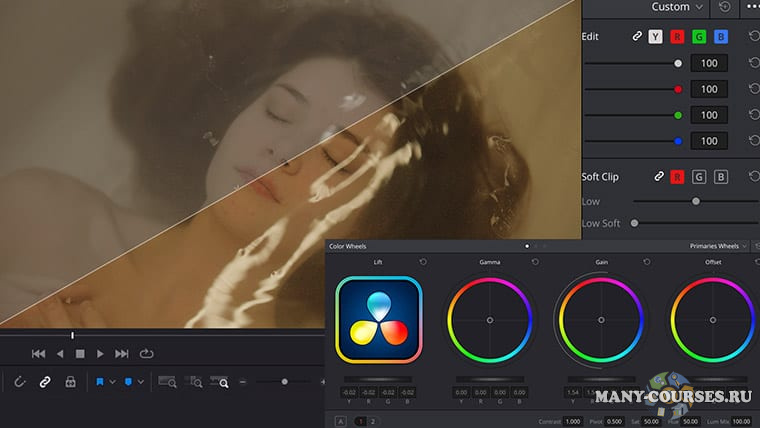Jump to first frame with skip-back button
The image size is (760, 428).
[x=38, y=353]
